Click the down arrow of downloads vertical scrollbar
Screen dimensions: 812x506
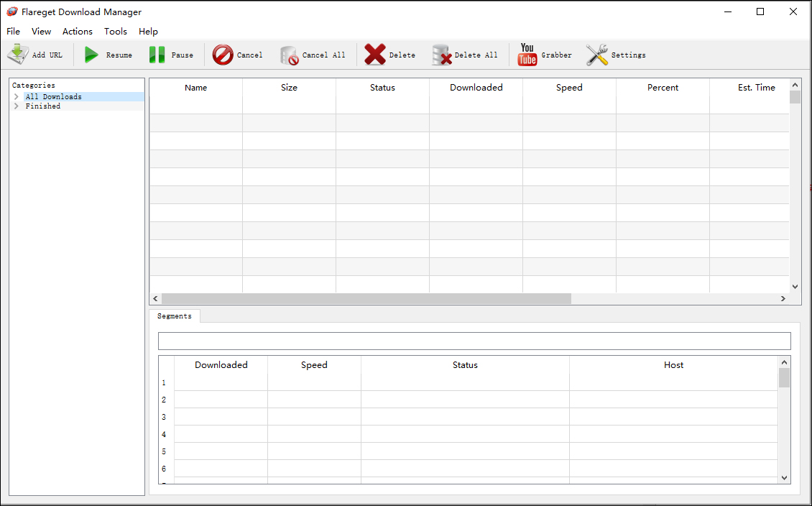[x=795, y=287]
